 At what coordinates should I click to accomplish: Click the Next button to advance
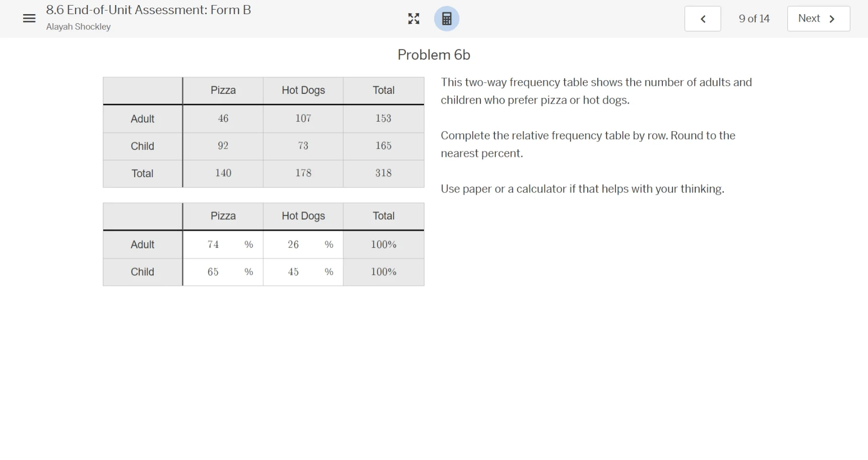point(818,18)
